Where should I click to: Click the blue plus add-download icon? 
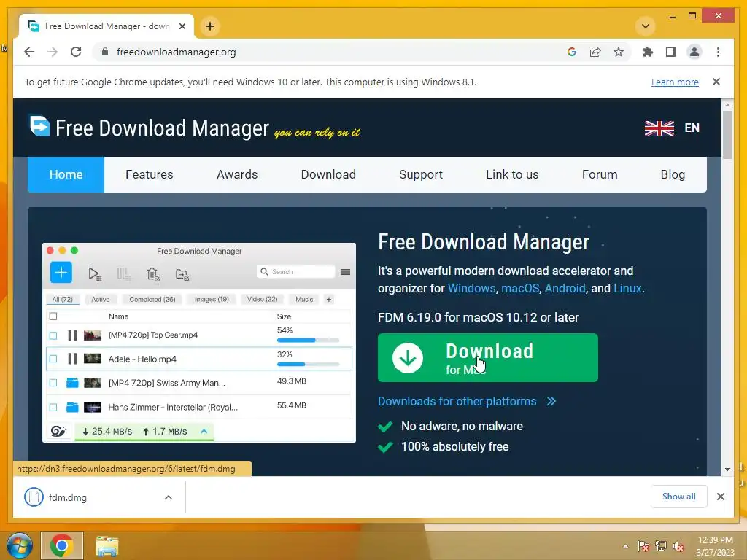[61, 273]
